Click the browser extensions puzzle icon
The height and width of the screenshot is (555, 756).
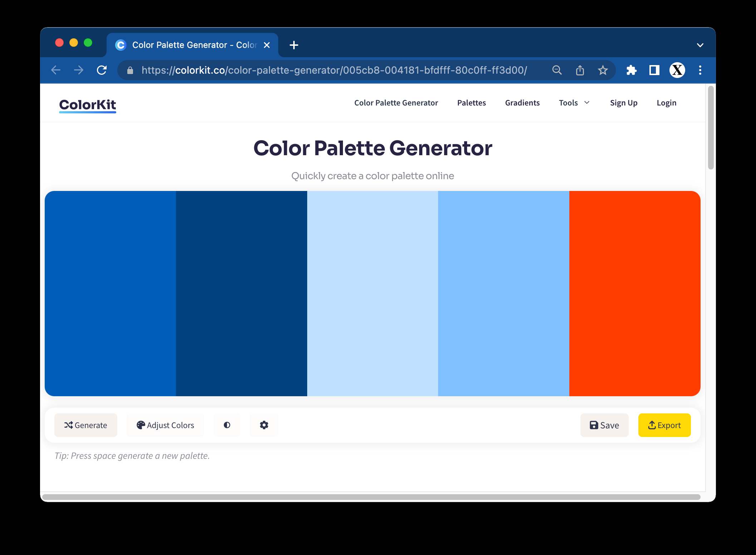pyautogui.click(x=633, y=70)
